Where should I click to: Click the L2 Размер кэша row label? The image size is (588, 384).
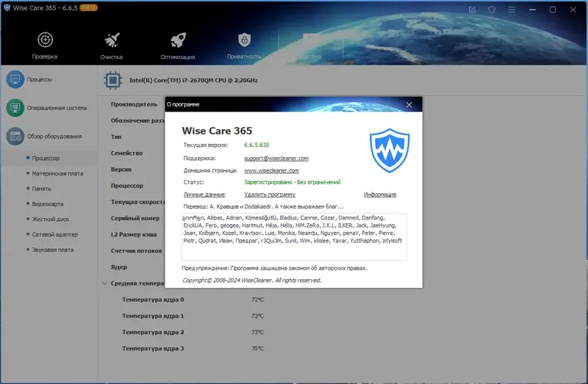[x=134, y=234]
